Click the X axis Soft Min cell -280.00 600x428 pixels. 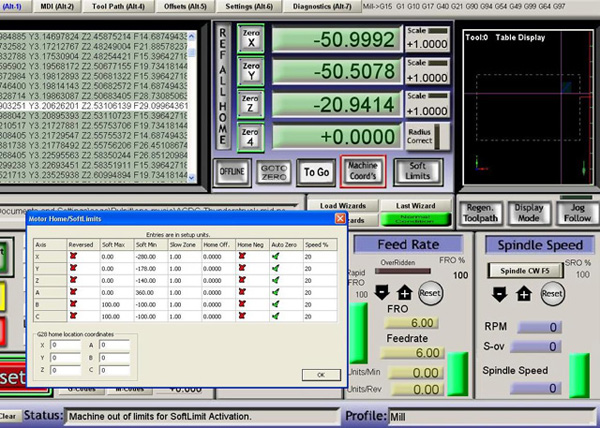[151, 257]
